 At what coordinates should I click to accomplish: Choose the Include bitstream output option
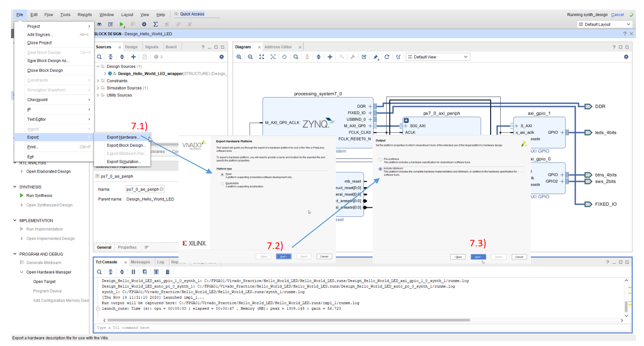tap(380, 169)
